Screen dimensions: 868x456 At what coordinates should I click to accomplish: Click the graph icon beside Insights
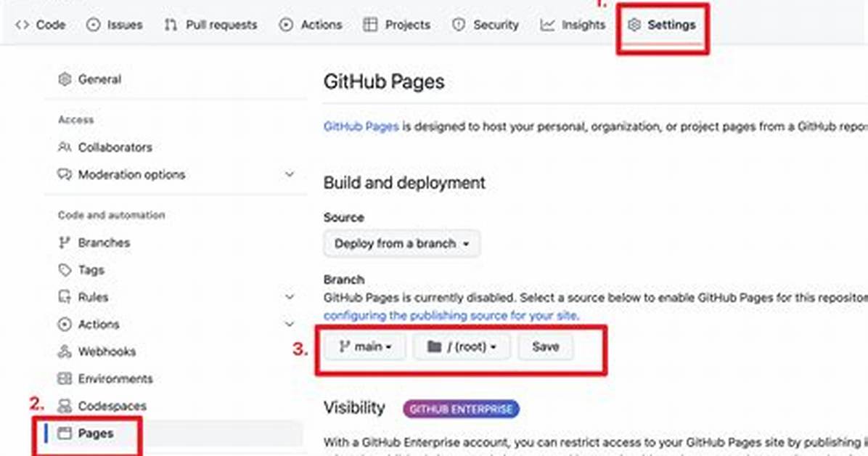pyautogui.click(x=547, y=25)
